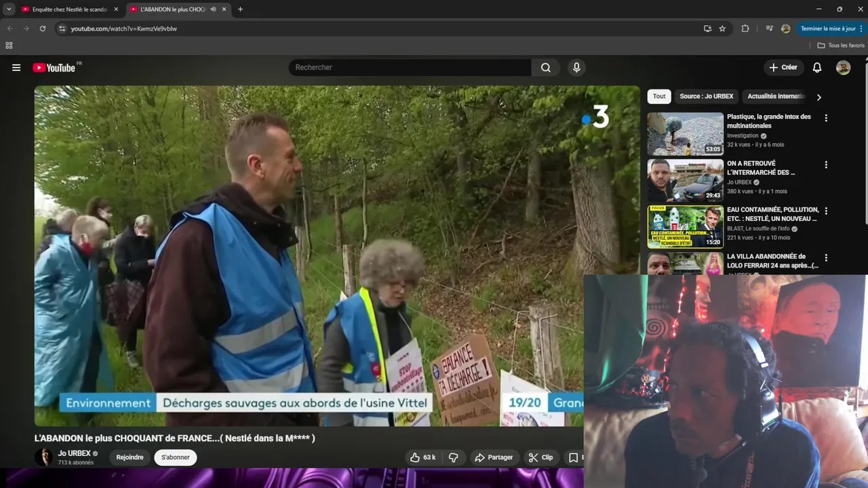Screen dimensions: 868x488
Task: Start voice search with the microphone icon
Action: [x=576, y=67]
